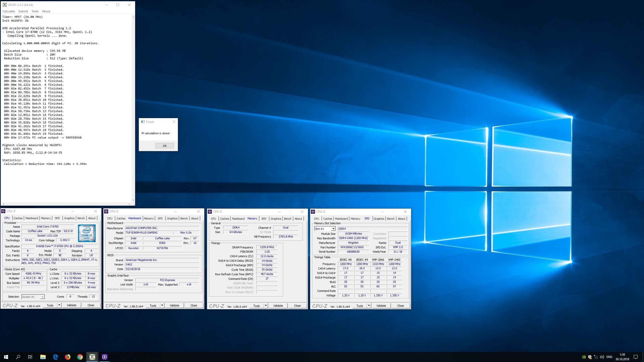This screenshot has width=644, height=362.
Task: Open Google Chrome from the taskbar
Action: pyautogui.click(x=80, y=357)
